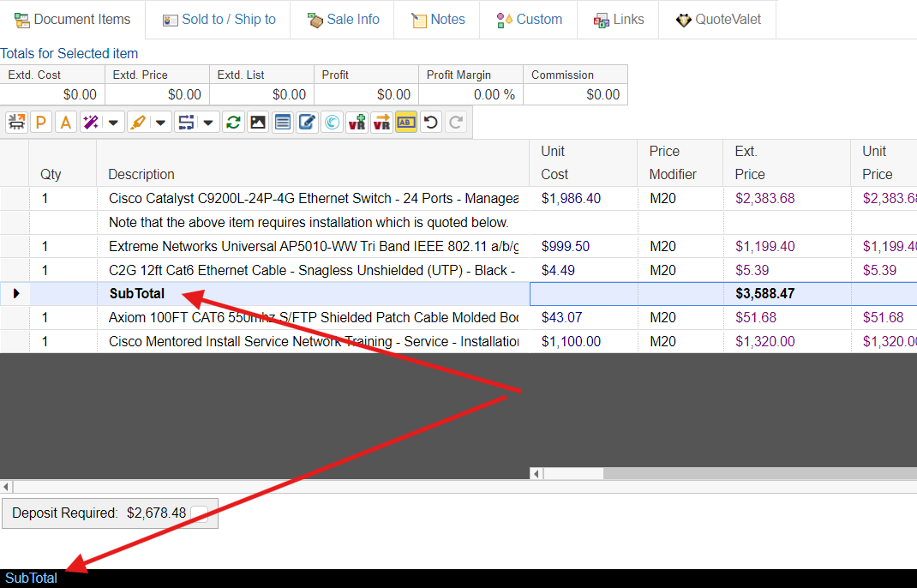Click the orange A toolbar icon

click(x=65, y=123)
